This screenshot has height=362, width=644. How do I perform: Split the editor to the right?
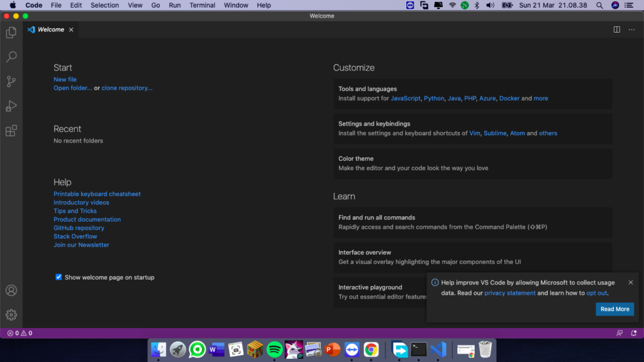[616, 30]
